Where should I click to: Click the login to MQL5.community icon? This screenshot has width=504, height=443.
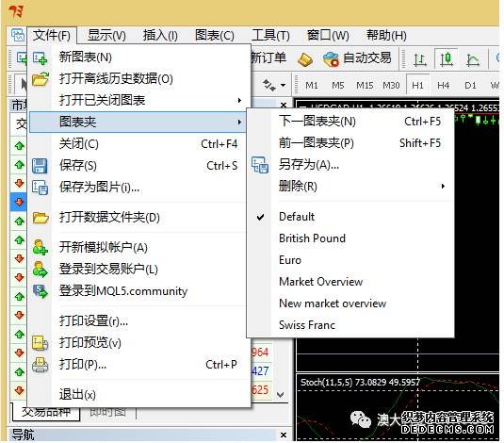coord(41,291)
